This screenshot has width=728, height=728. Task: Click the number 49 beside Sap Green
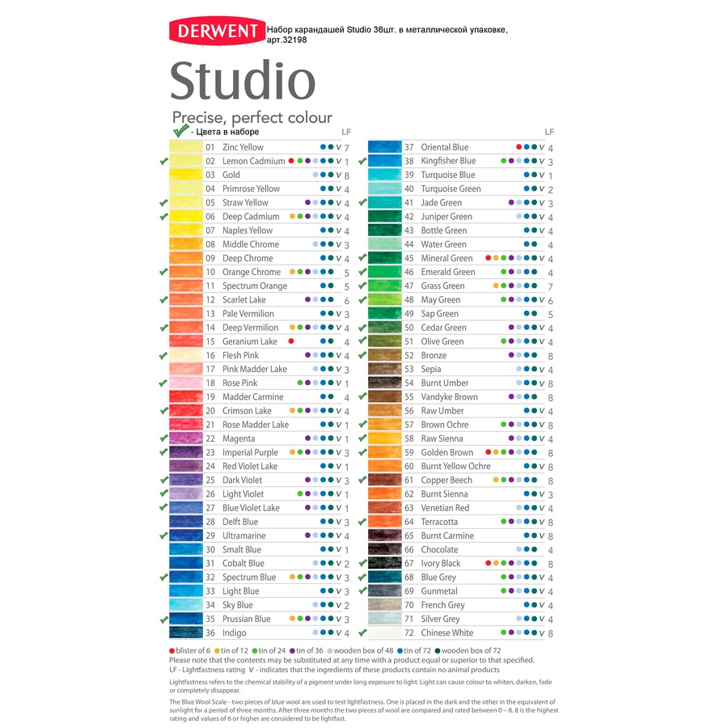tap(409, 314)
